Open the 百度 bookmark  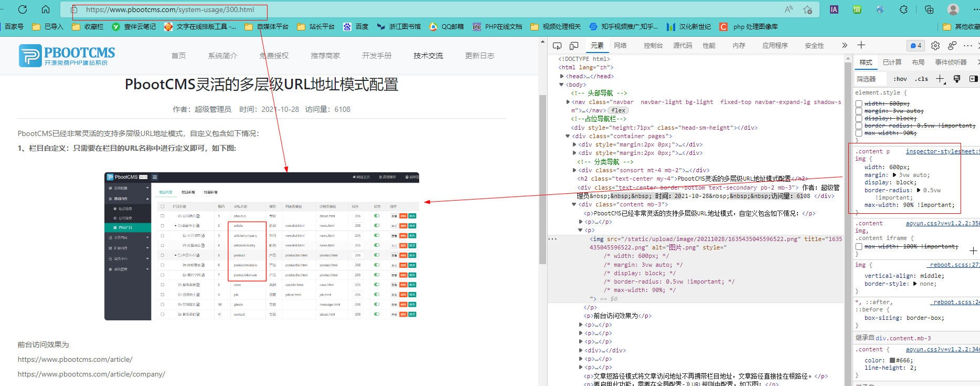pos(356,26)
